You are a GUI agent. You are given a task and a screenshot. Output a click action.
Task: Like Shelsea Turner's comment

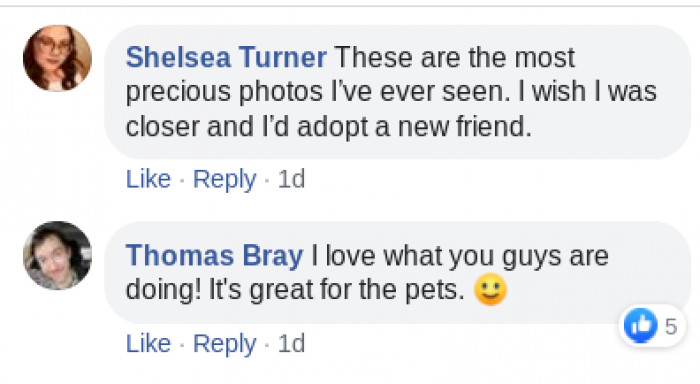pyautogui.click(x=148, y=179)
